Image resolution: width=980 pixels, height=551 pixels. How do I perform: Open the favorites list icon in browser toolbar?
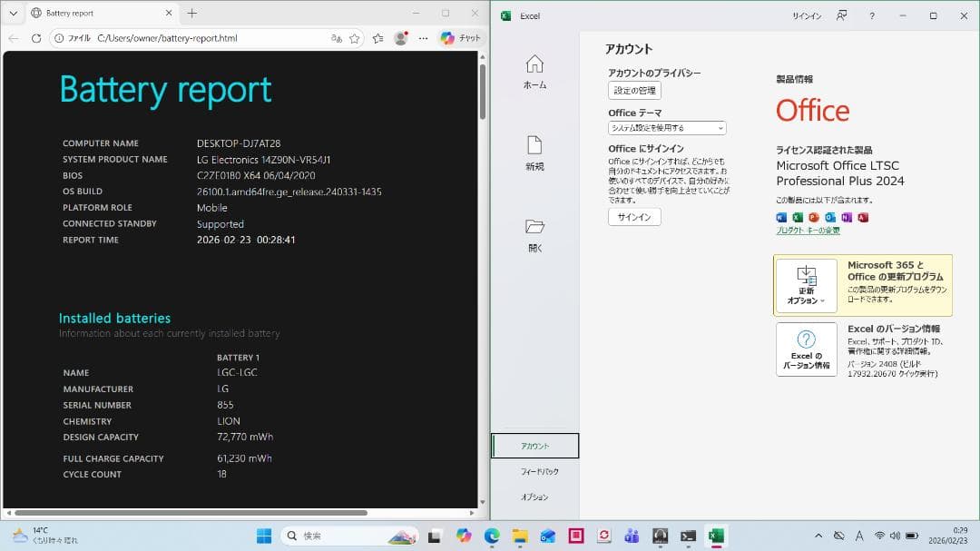(378, 38)
